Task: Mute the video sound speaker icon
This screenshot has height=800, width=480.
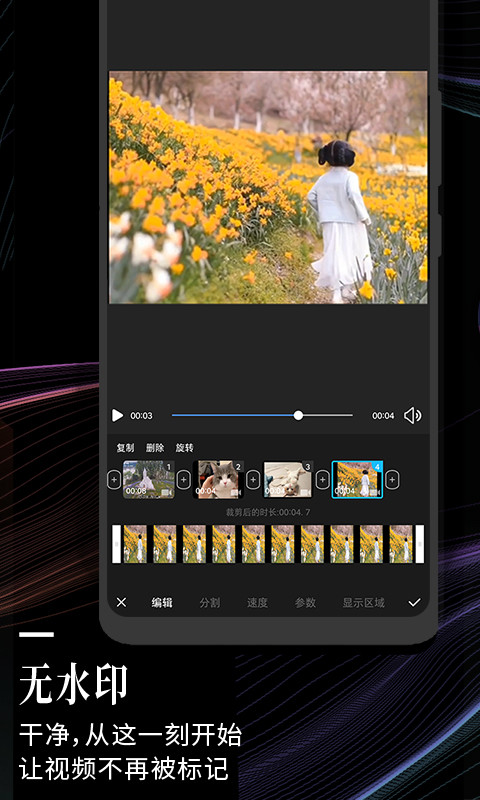Action: coord(412,416)
